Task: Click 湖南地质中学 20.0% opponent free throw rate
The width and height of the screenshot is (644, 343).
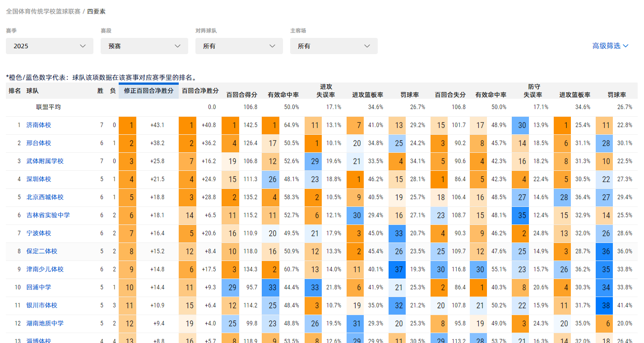Action: click(625, 324)
